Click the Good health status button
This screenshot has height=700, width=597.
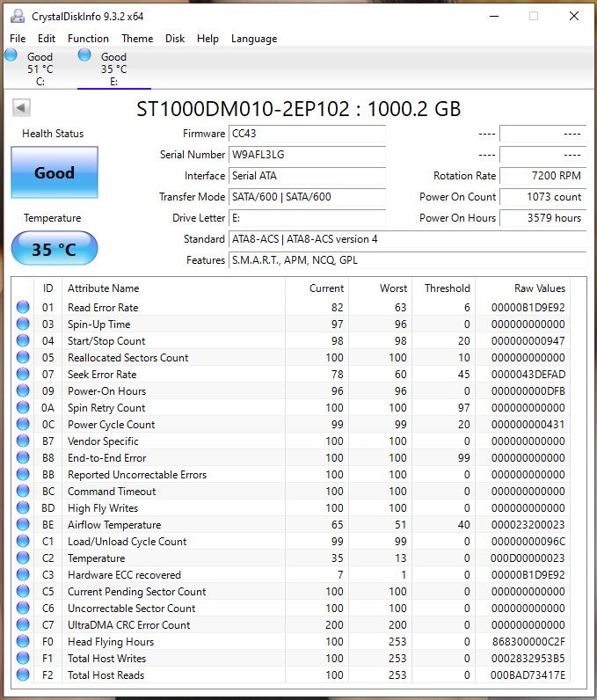click(55, 172)
